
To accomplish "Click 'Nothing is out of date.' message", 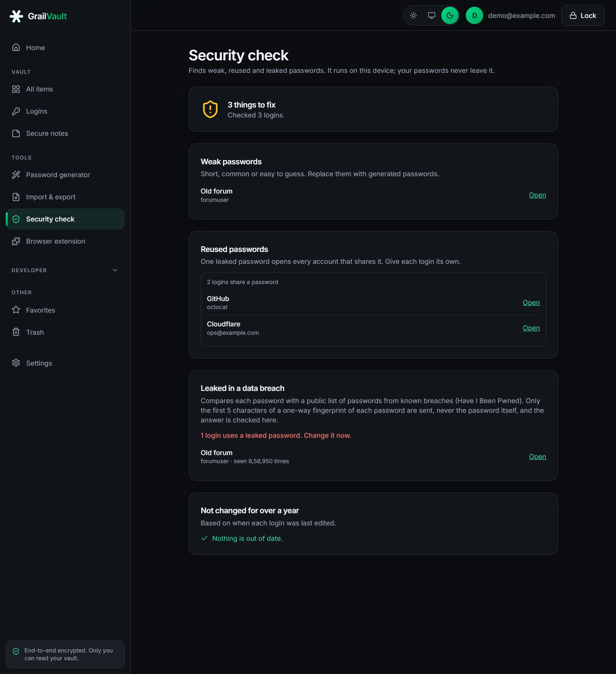I will pyautogui.click(x=247, y=538).
